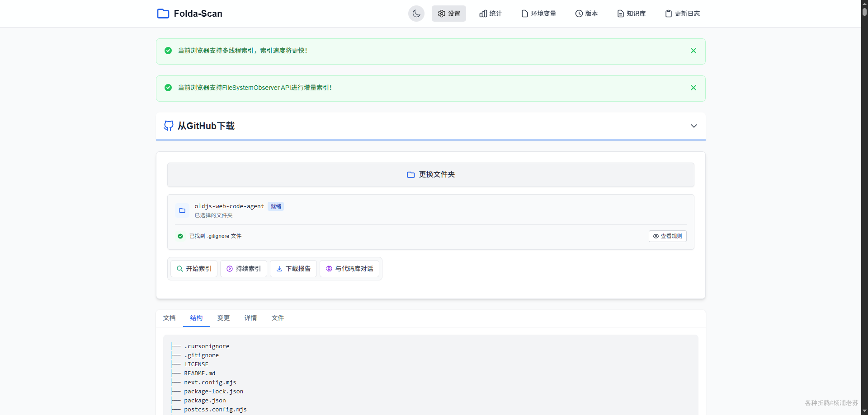Screen dimensions: 868x415
Task: Toggle dark mode with the moon icon
Action: pyautogui.click(x=416, y=14)
